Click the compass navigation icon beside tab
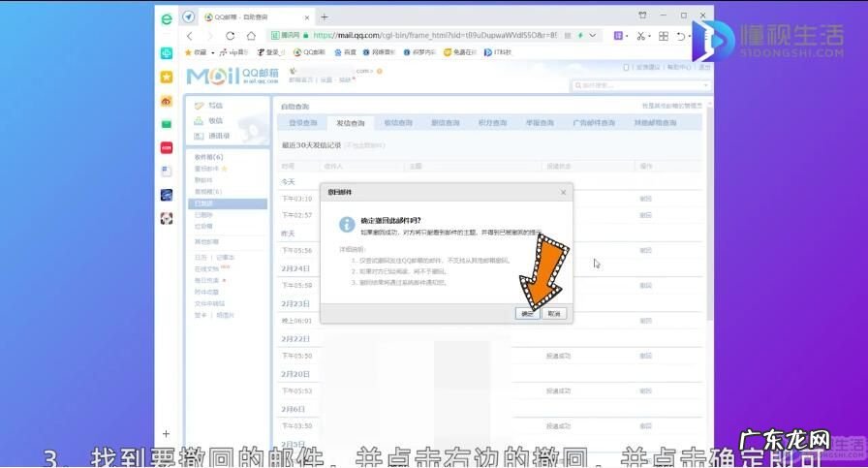This screenshot has height=468, width=868. click(189, 17)
